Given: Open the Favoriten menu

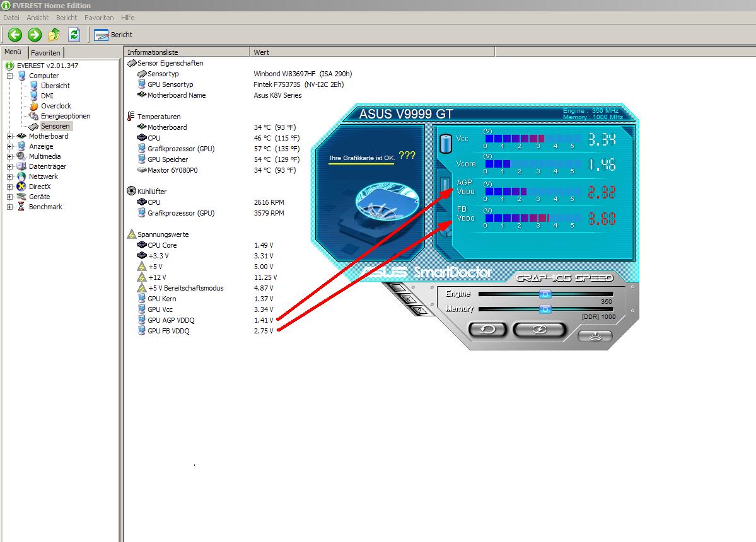Looking at the screenshot, I should pos(99,18).
